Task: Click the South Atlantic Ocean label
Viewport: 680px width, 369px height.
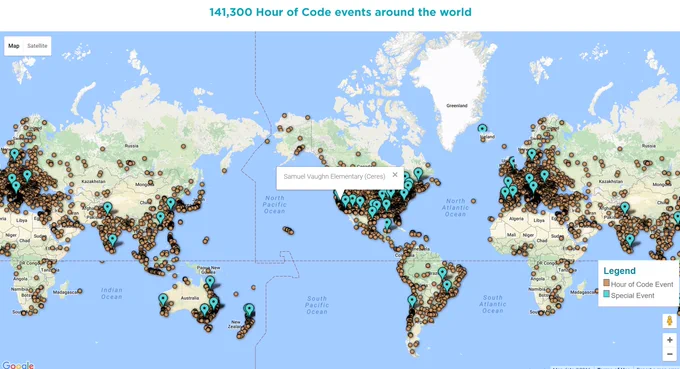Action: click(x=493, y=304)
